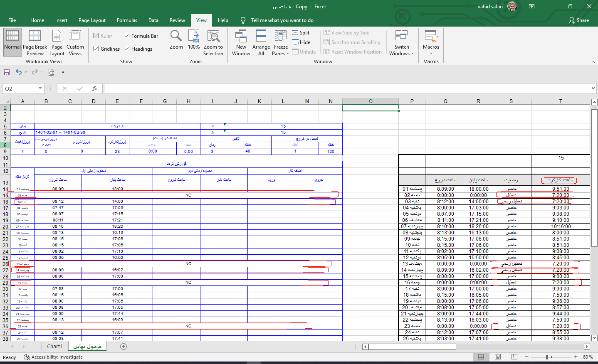The image size is (598, 364).
Task: Toggle the Formula Bar checkbox
Action: [127, 36]
